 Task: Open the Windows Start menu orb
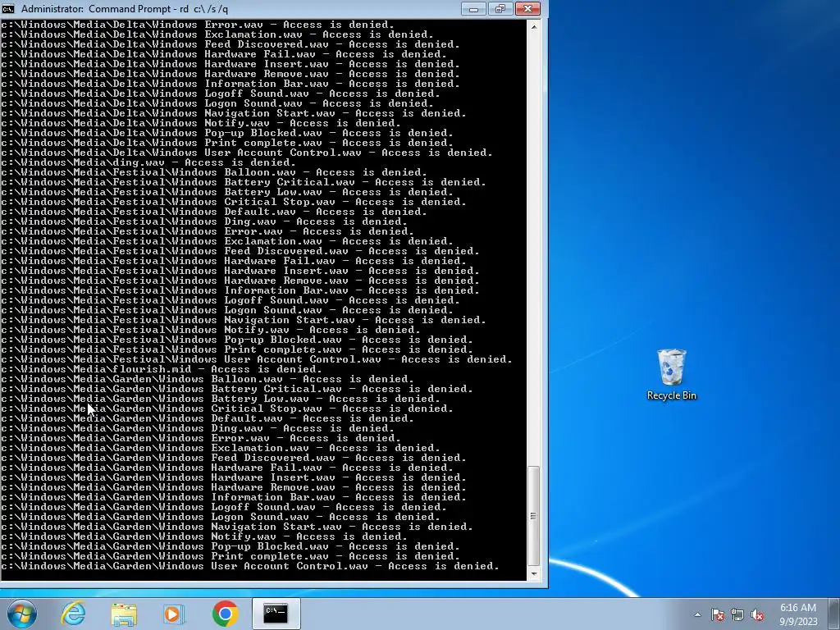(x=22, y=614)
